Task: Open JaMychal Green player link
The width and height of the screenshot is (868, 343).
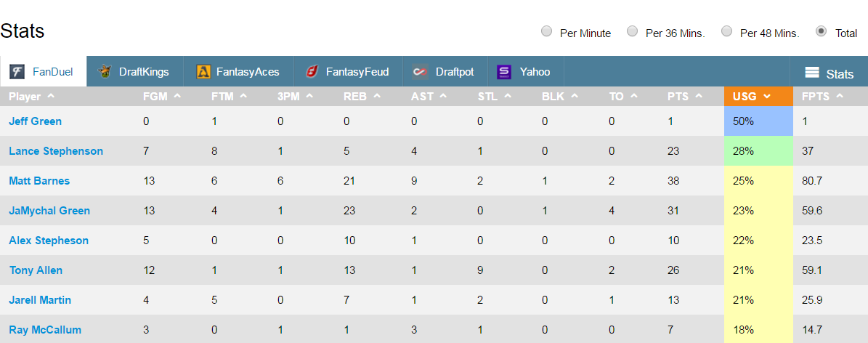Action: [x=49, y=211]
